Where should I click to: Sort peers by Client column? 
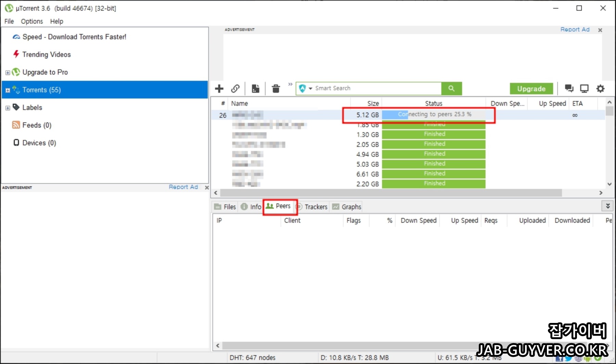click(x=311, y=220)
